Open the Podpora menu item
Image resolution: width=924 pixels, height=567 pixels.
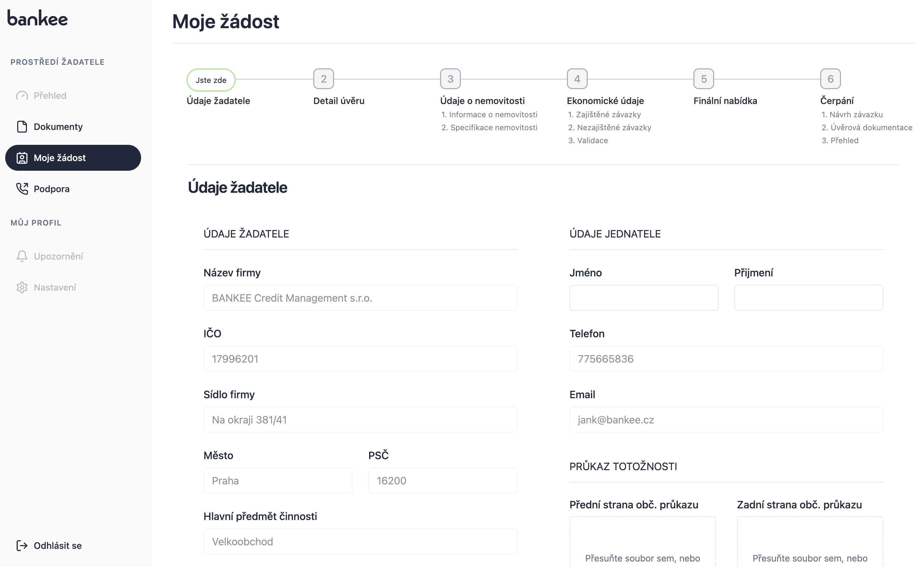pos(52,189)
